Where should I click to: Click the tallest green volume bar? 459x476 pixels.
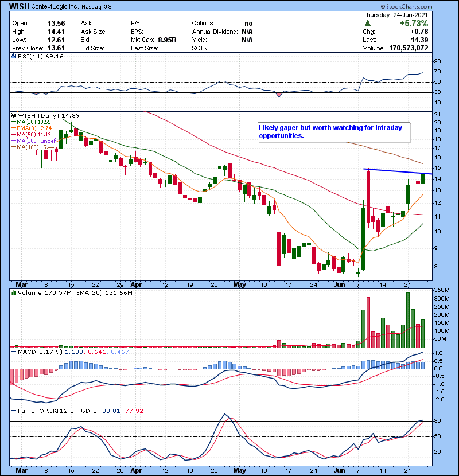(408, 320)
